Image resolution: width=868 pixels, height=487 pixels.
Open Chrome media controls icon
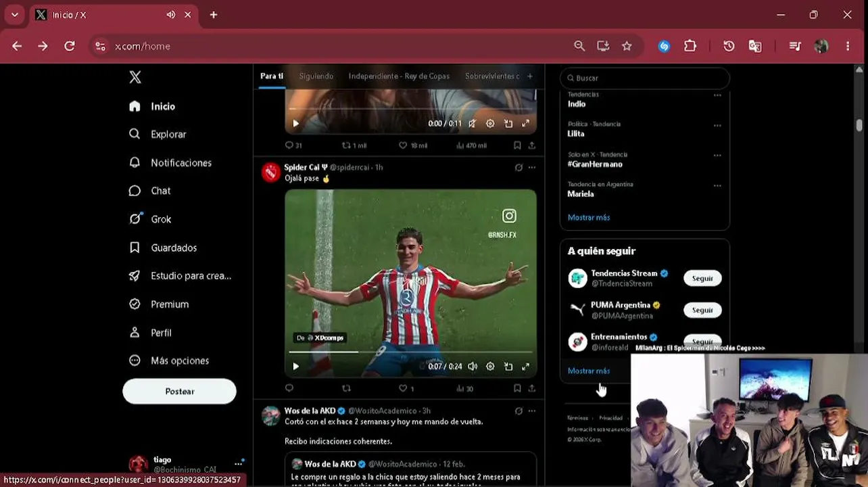[795, 46]
